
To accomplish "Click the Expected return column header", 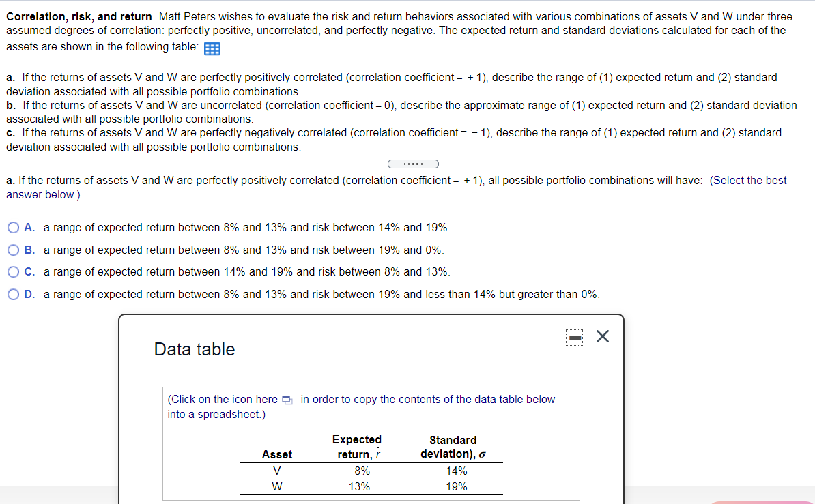I will 356,447.
